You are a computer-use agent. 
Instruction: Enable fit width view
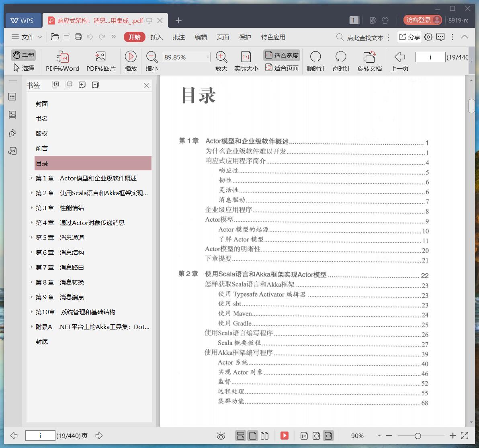pos(282,55)
